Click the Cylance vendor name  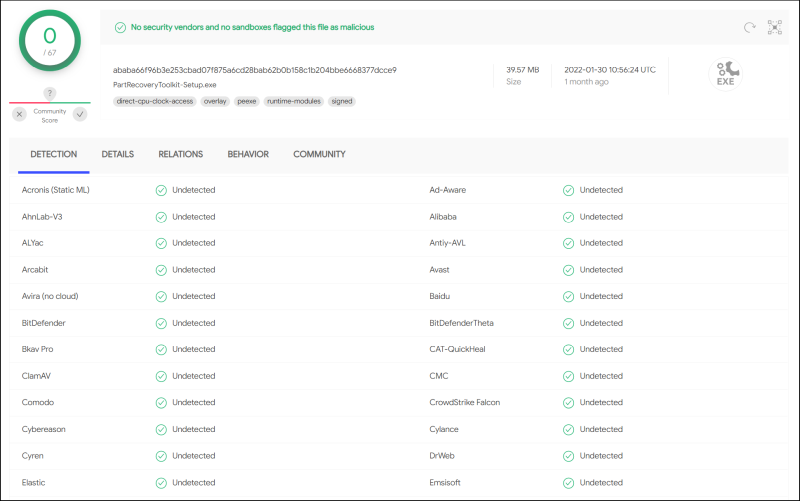coord(444,430)
